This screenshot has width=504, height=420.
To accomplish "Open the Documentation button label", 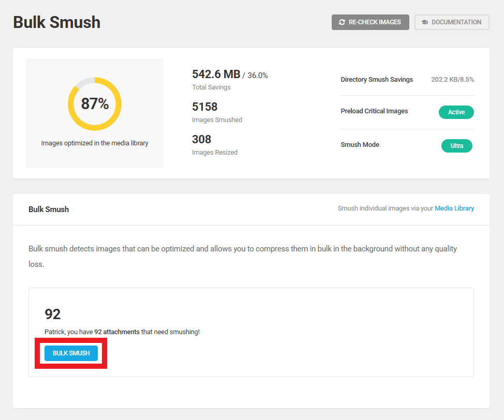I will pyautogui.click(x=456, y=22).
